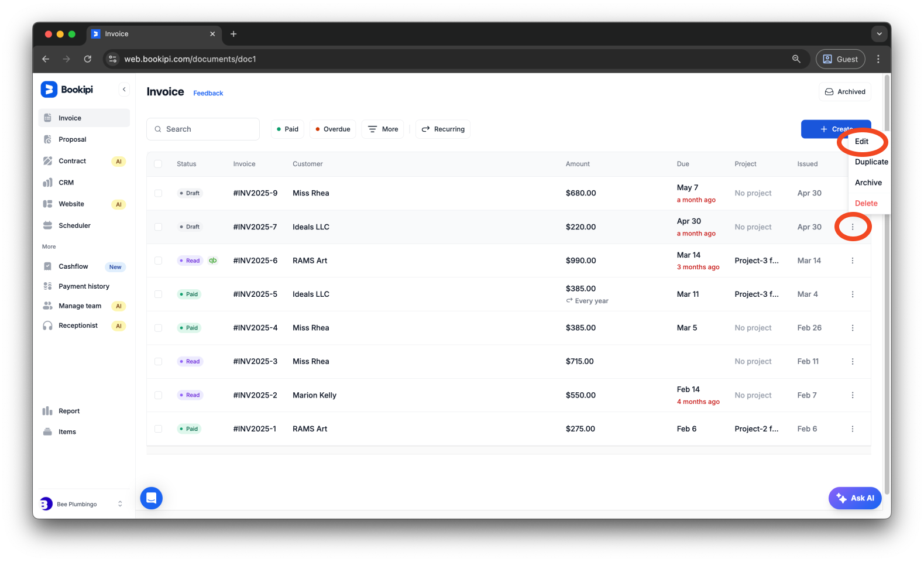Click the QuickBooks icon on #INV2025-6

click(x=213, y=261)
